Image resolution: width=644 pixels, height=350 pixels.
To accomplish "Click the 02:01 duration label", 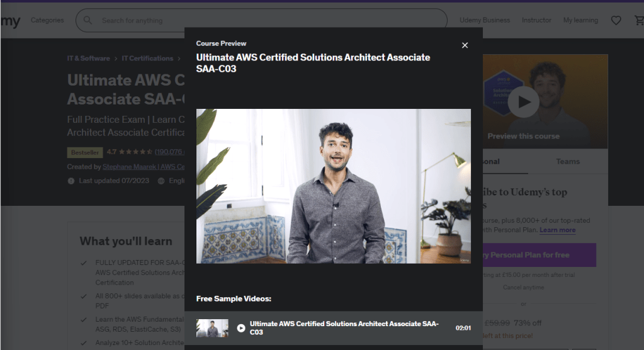I will [463, 328].
